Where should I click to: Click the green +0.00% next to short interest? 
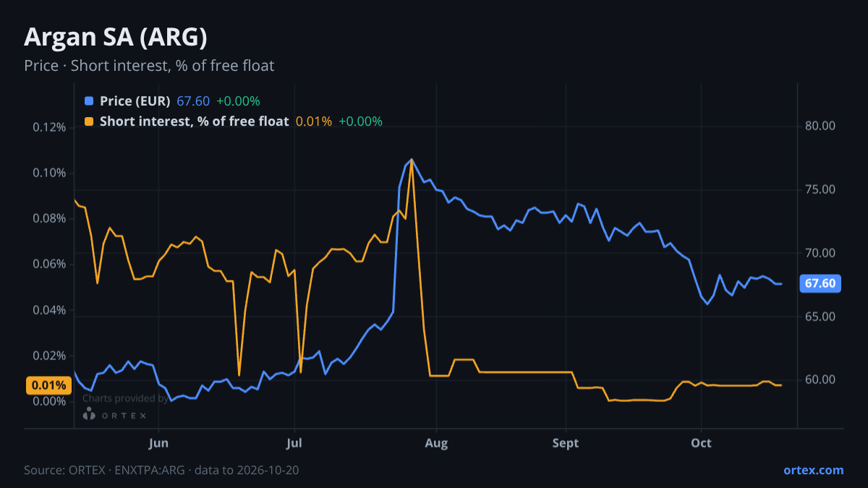(x=360, y=121)
